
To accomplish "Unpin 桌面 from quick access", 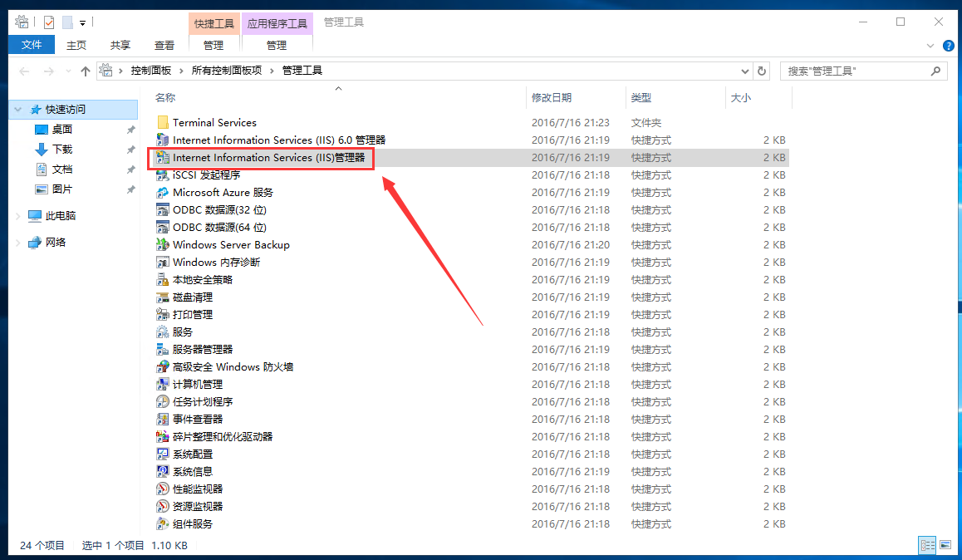I will coord(130,130).
